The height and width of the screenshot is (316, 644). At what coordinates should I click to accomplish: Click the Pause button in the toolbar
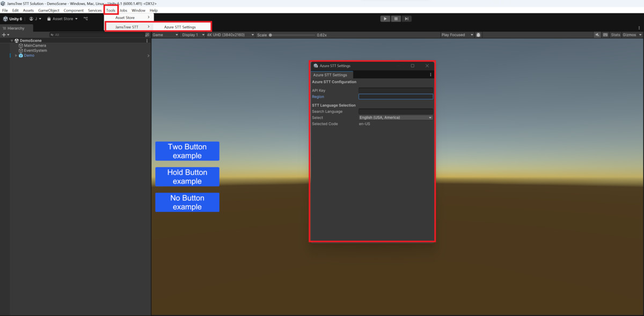pyautogui.click(x=396, y=19)
